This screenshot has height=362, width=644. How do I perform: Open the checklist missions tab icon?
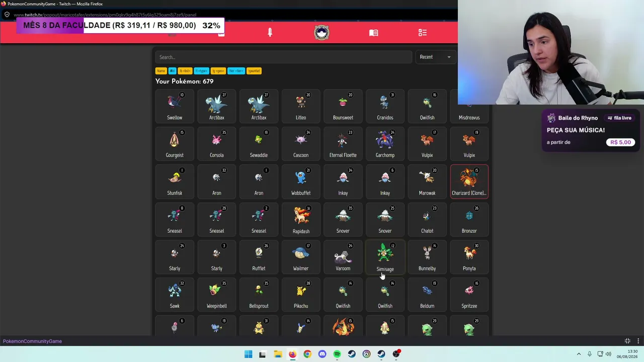click(423, 33)
